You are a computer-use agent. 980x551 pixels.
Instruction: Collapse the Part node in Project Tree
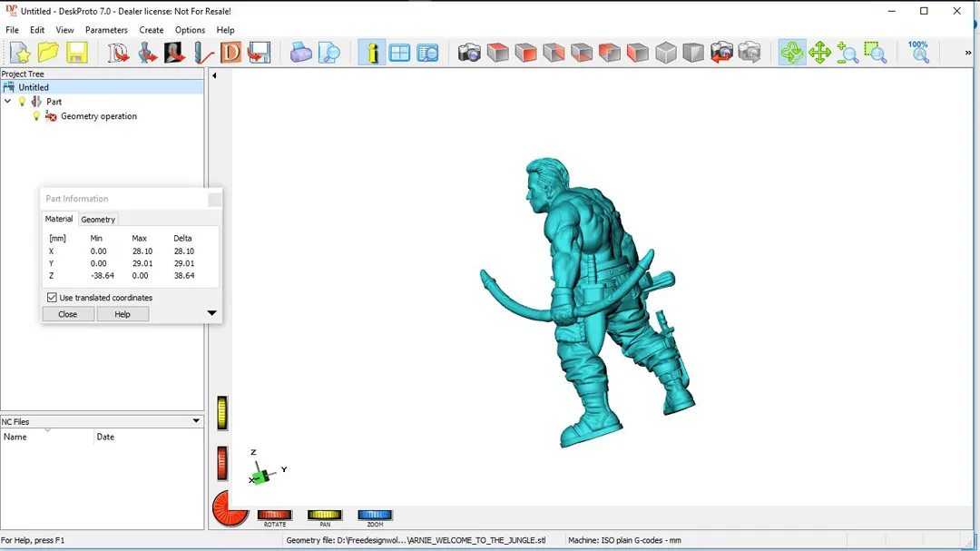click(7, 102)
